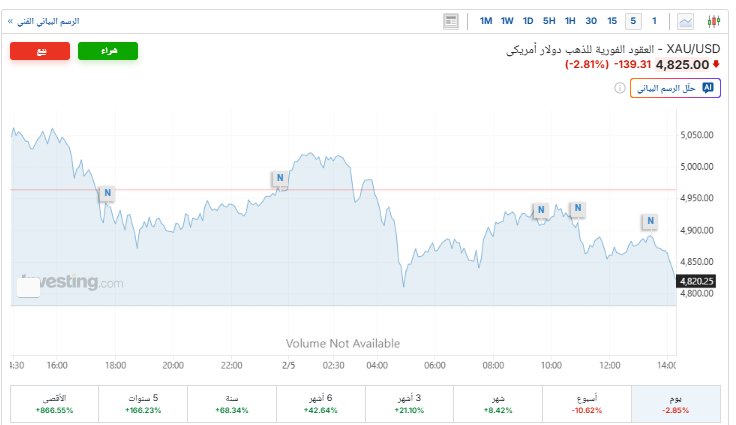Click the current price label 4,820.25
The height and width of the screenshot is (425, 736).
point(696,281)
